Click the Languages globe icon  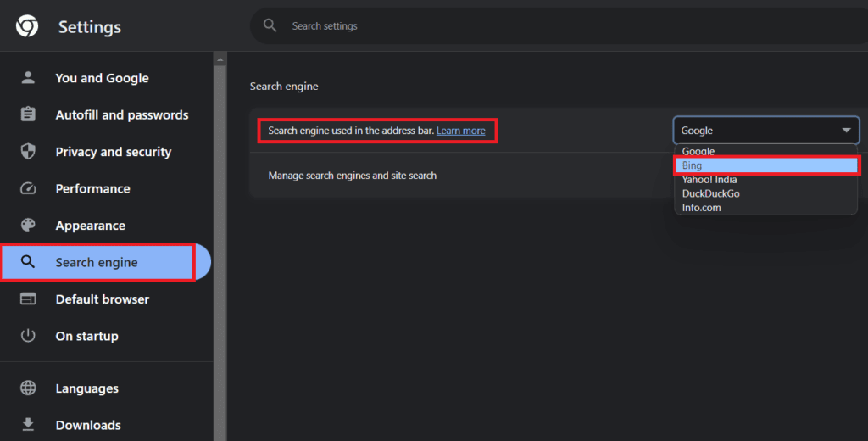point(28,388)
